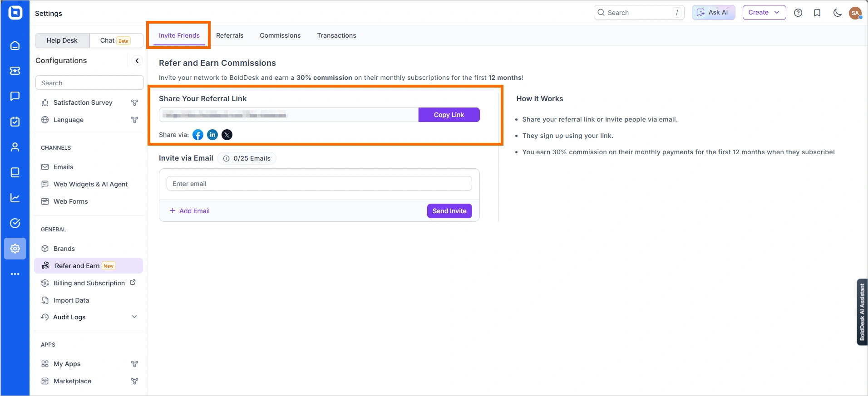Click the Copy Link button
Image resolution: width=868 pixels, height=396 pixels.
[x=449, y=115]
